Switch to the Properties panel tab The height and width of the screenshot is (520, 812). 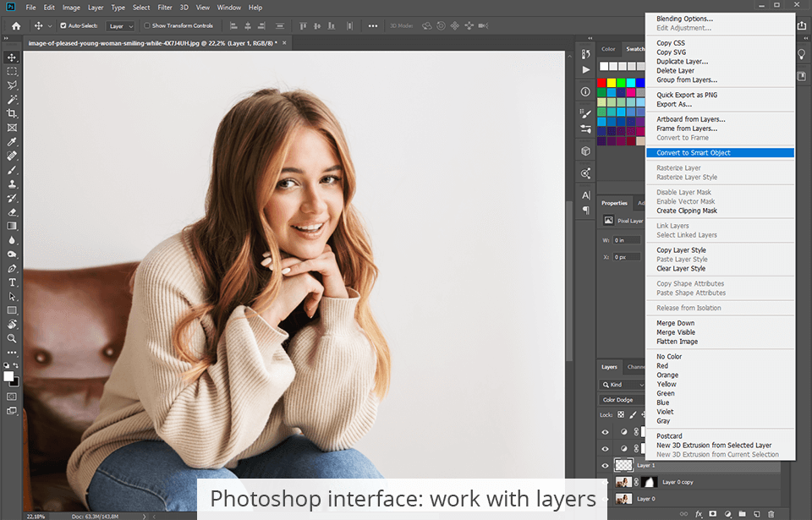click(614, 203)
